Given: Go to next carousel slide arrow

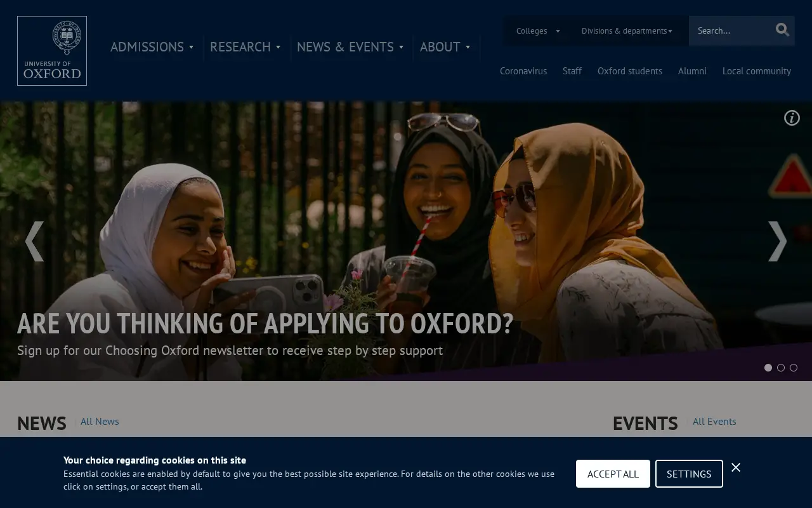Looking at the screenshot, I should point(777,241).
